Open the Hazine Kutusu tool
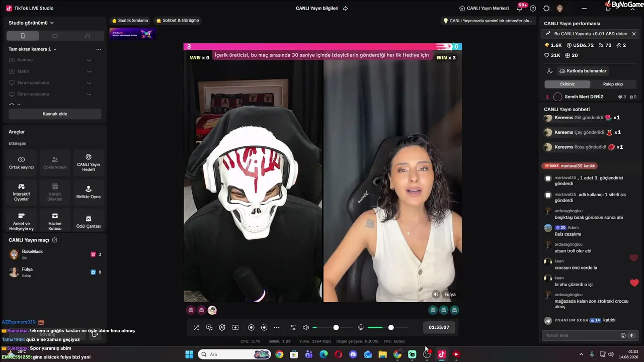Viewport: 644px width, 362px height. 55,222
